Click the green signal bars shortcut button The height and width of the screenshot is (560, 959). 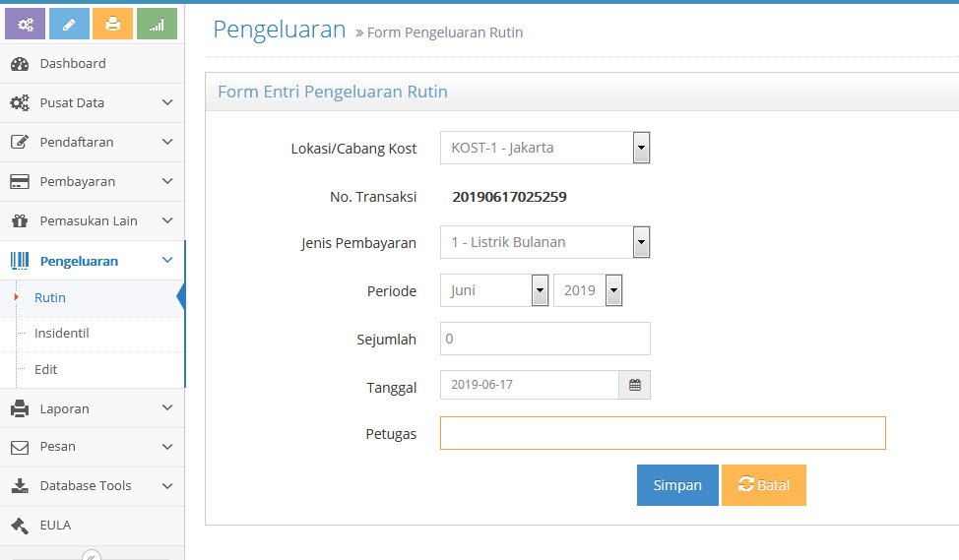point(158,24)
